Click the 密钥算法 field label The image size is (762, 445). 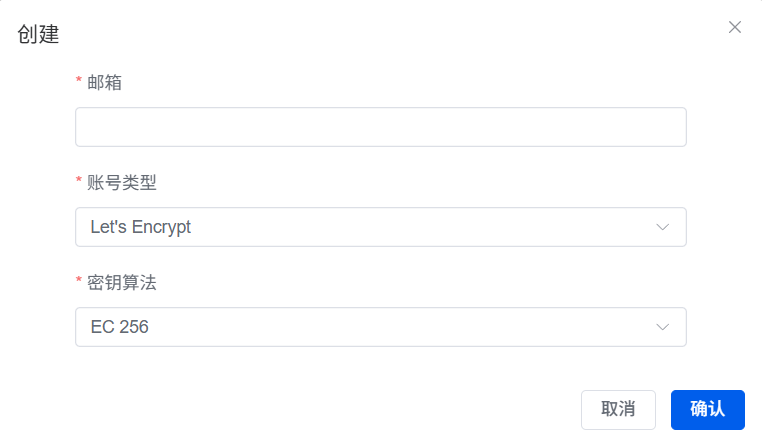pyautogui.click(x=122, y=282)
